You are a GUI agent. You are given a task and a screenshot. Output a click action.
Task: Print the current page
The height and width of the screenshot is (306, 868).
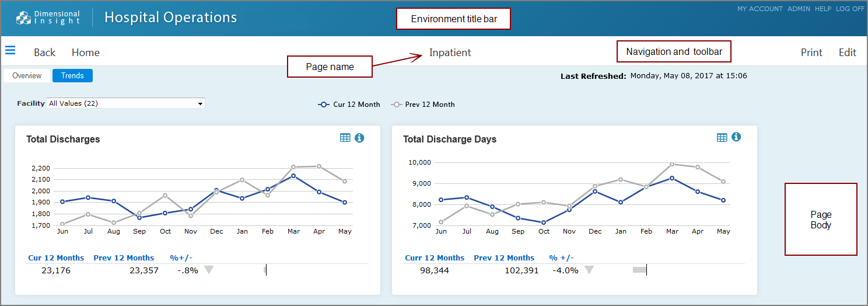[811, 53]
